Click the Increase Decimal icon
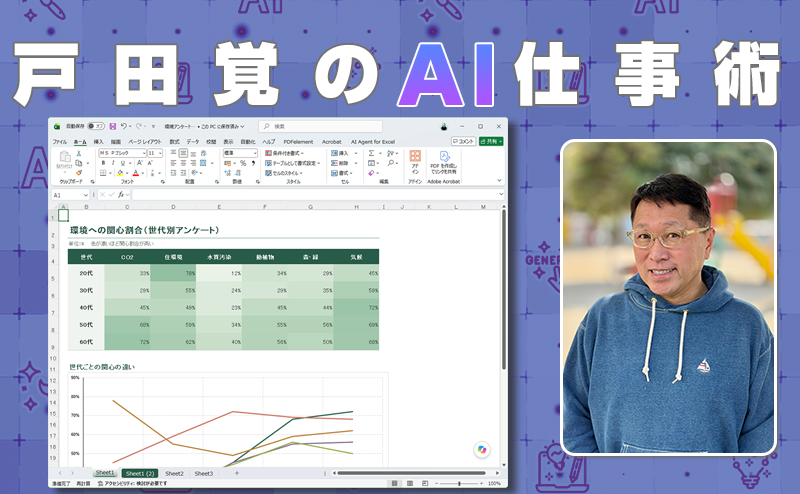The image size is (800, 494). 228,173
